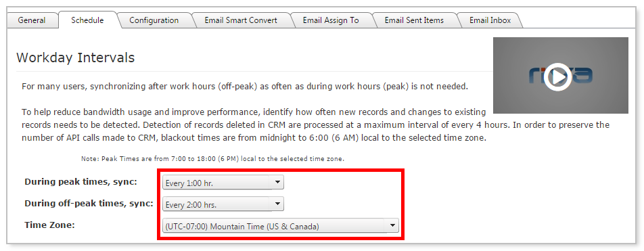
Task: Switch to the Configuration tab
Action: click(154, 20)
